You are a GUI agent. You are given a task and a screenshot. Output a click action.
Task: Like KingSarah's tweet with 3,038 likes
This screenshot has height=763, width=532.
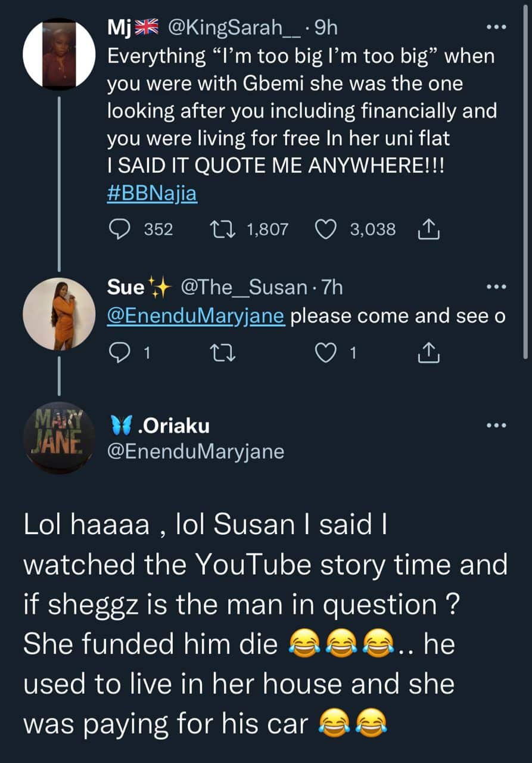(x=326, y=229)
